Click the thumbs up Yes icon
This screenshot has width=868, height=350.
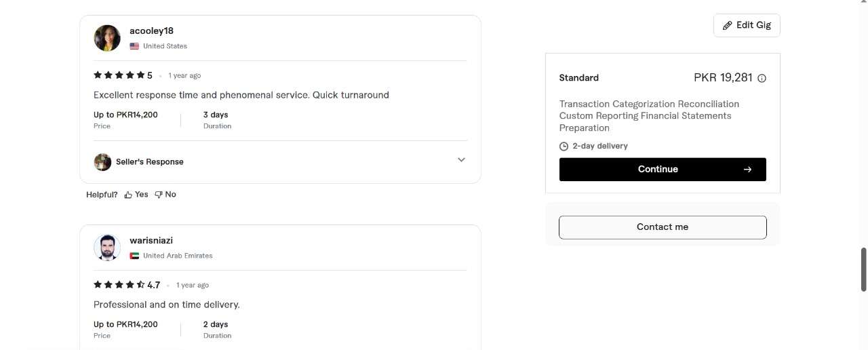click(128, 195)
